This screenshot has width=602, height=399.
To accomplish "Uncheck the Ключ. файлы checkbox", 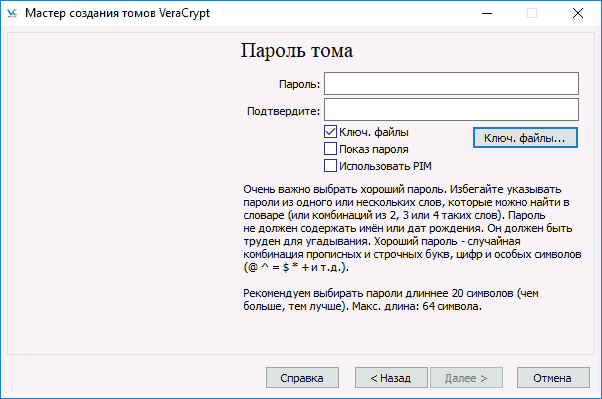I will (x=330, y=132).
